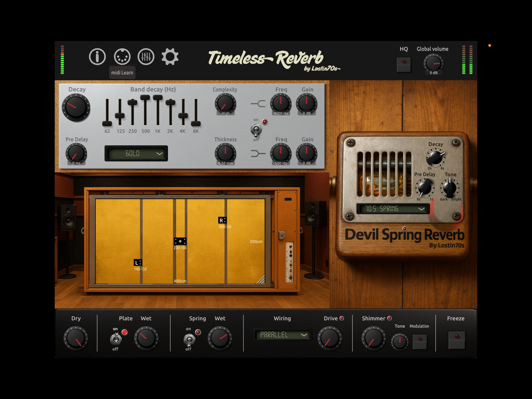The image size is (532, 399).
Task: Click the input level meter
Action: 62,60
